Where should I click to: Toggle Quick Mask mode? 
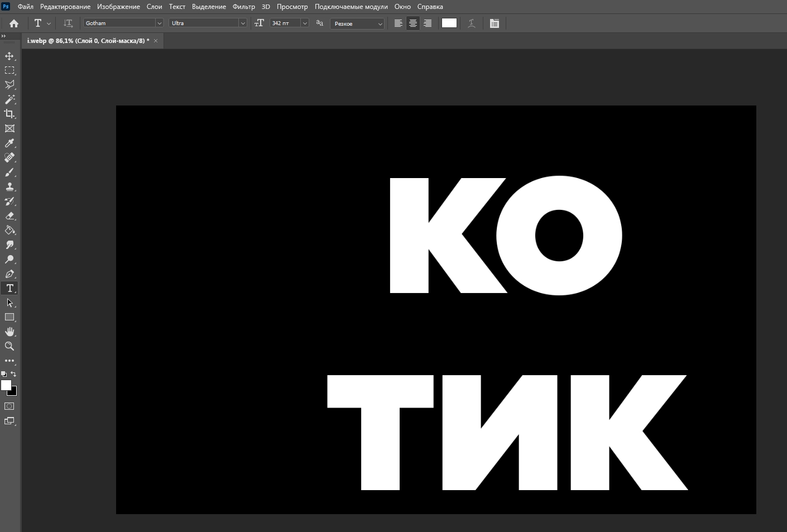pos(9,406)
